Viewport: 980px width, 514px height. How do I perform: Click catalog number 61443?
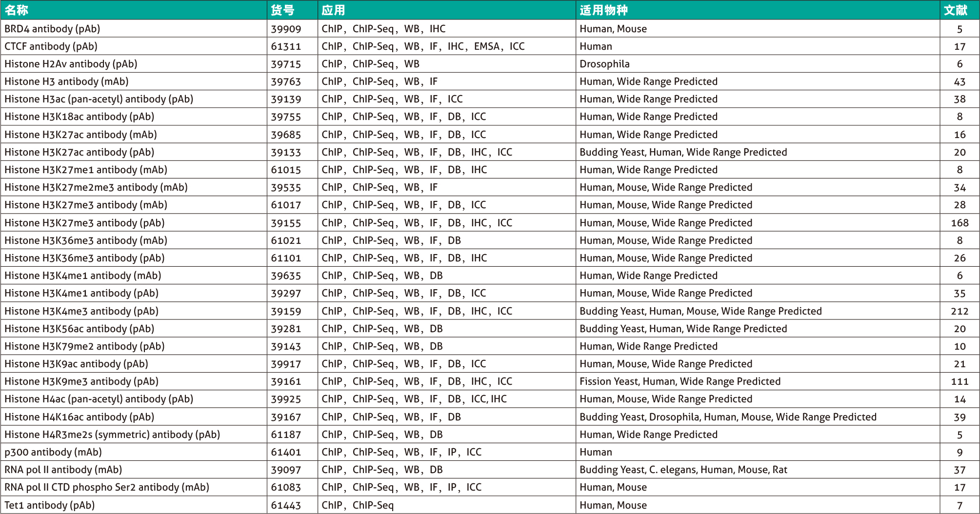click(x=286, y=506)
